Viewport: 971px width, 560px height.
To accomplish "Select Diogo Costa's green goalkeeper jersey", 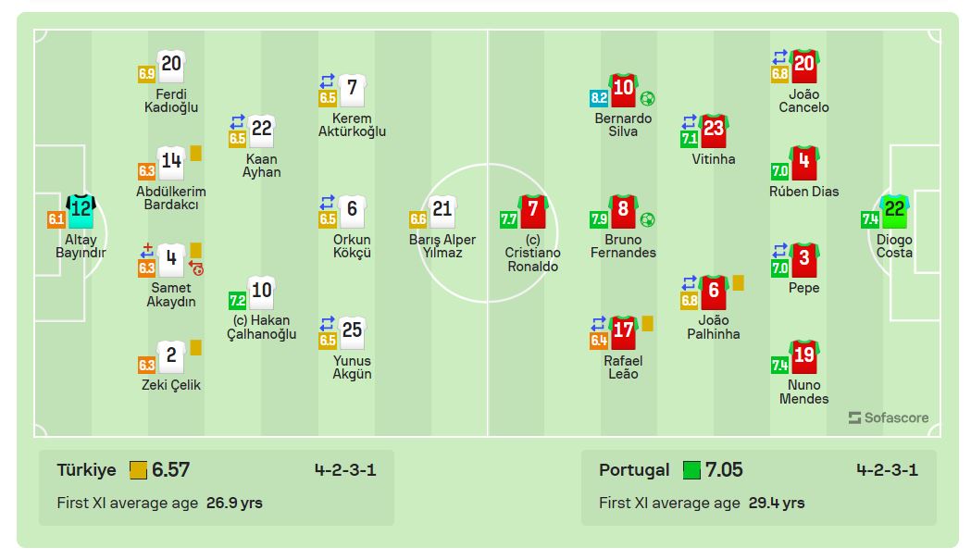I will (894, 211).
